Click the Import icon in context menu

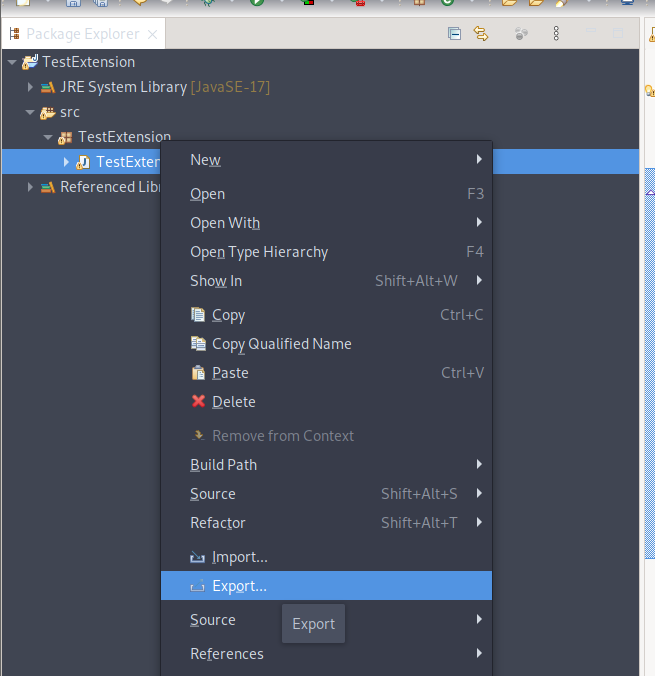click(198, 557)
